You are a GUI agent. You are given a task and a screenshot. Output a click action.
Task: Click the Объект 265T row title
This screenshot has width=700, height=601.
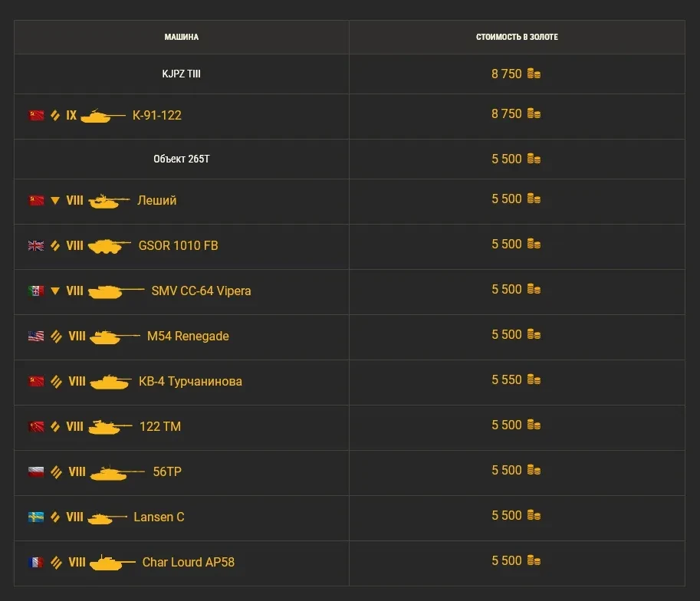[x=182, y=159]
